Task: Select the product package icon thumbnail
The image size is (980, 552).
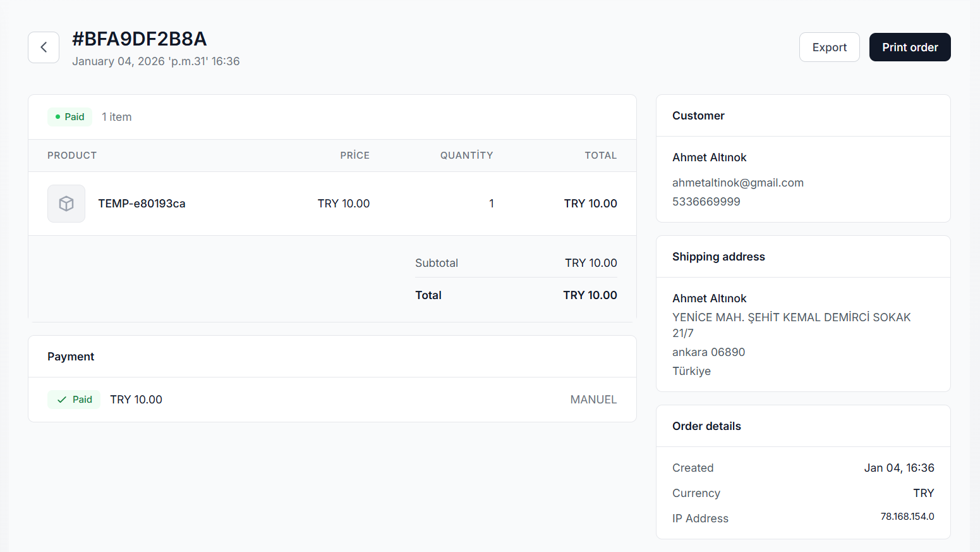Action: coord(66,203)
